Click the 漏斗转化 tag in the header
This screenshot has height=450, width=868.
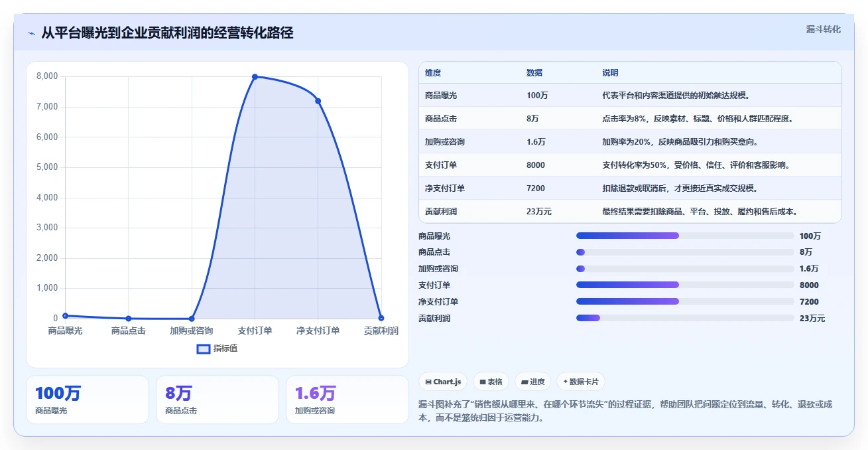coord(823,29)
